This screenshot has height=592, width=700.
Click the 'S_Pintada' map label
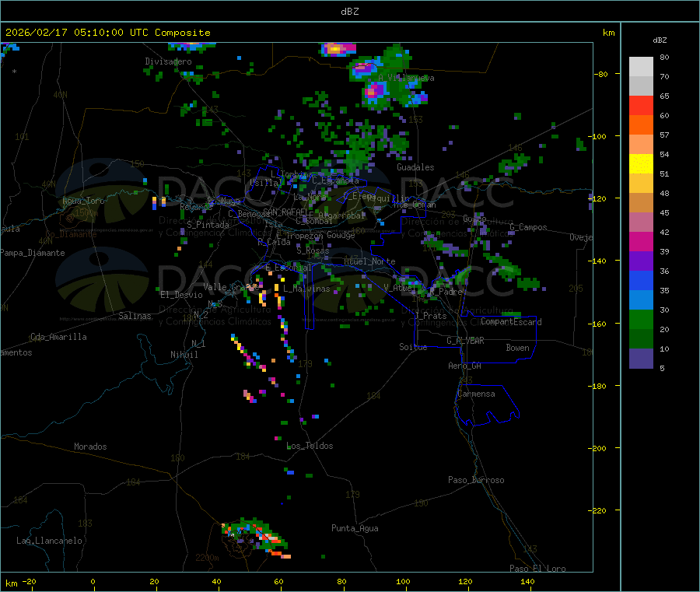[208, 225]
